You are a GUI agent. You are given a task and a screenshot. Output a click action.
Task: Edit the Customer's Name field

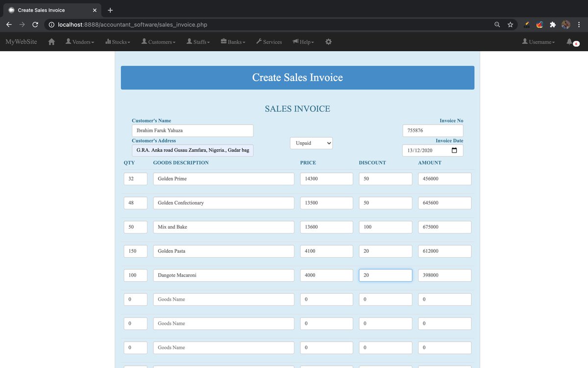point(193,131)
